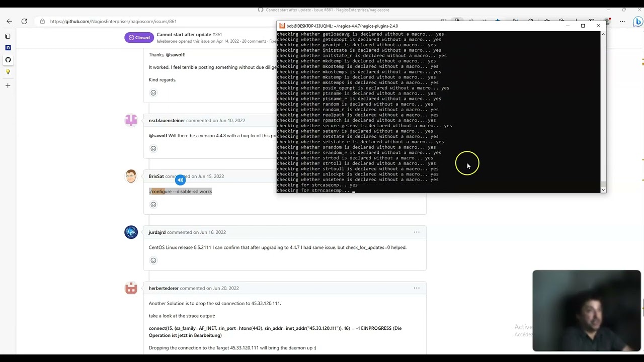Click the webcam video overlay

[x=587, y=311]
